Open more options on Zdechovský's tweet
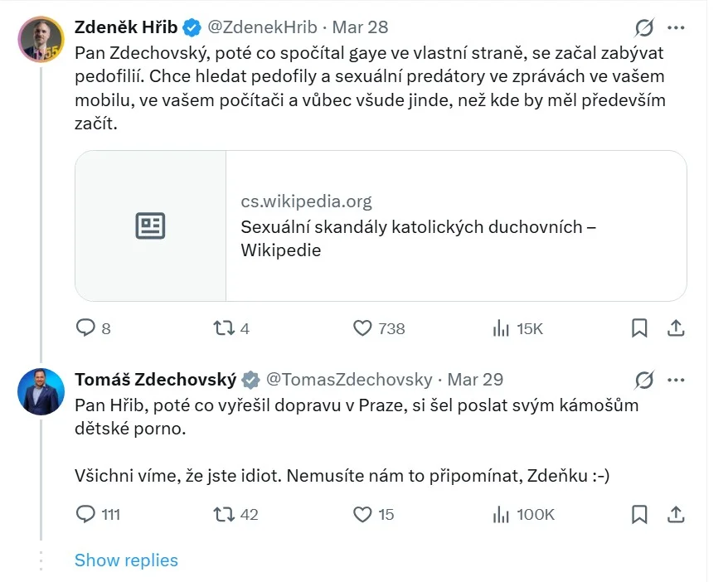728x582 pixels. pos(676,380)
